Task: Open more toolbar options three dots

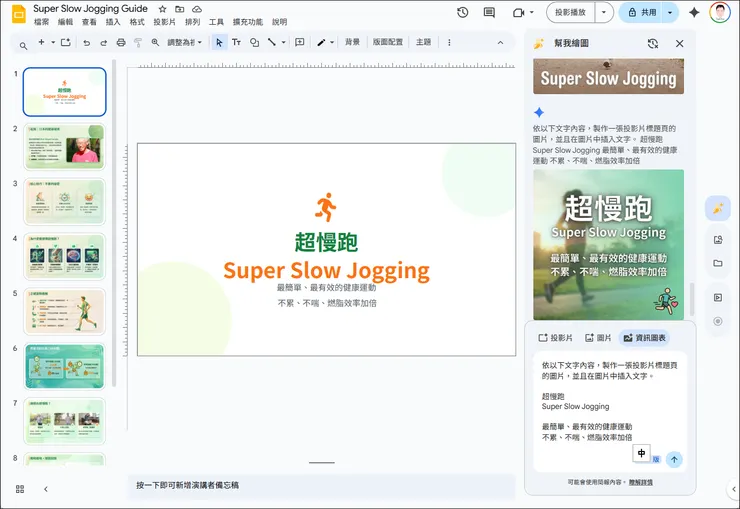Action: pos(449,42)
